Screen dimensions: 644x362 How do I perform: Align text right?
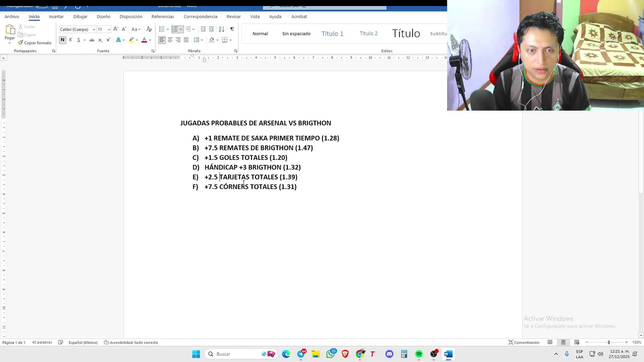[x=178, y=40]
